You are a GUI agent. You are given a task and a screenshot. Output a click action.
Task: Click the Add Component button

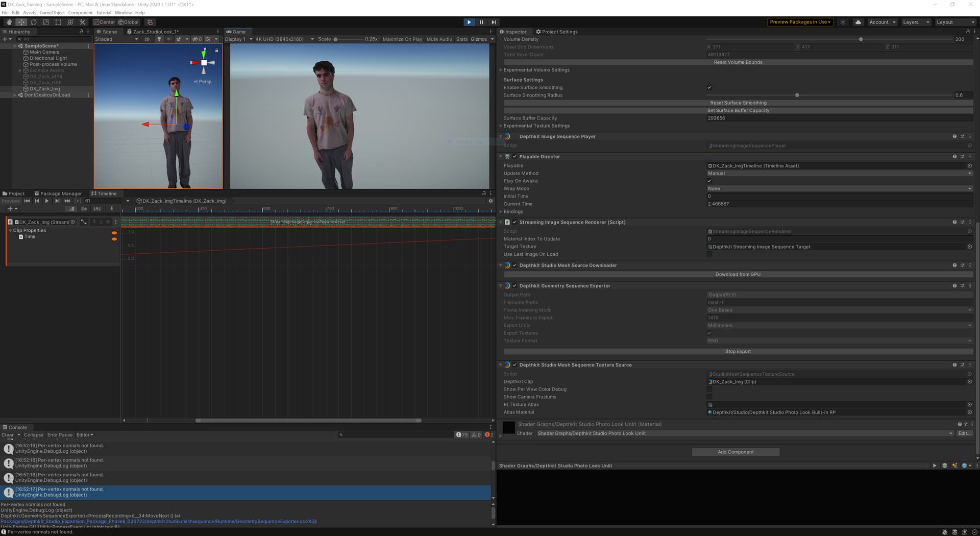tap(735, 452)
